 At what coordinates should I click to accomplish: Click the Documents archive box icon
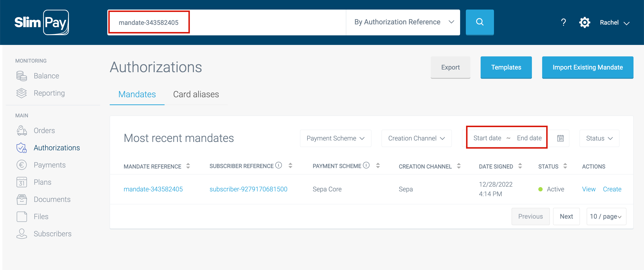21,199
